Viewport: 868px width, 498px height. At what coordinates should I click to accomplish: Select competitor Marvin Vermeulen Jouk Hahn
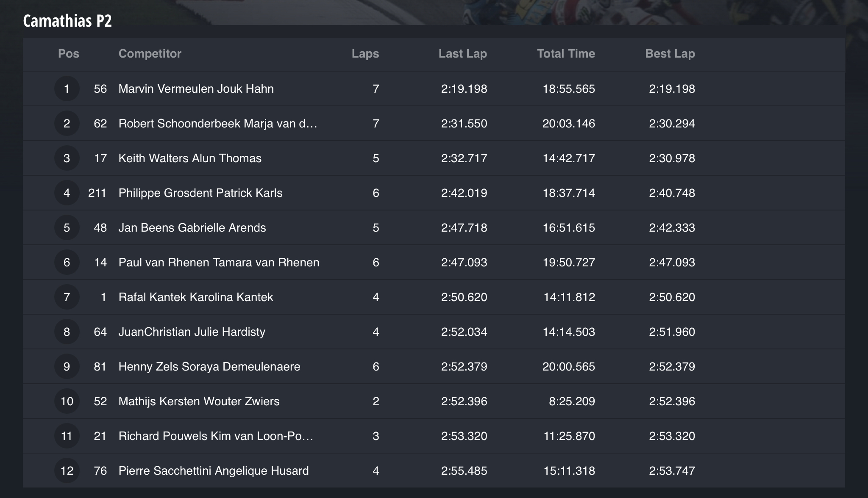pos(196,89)
